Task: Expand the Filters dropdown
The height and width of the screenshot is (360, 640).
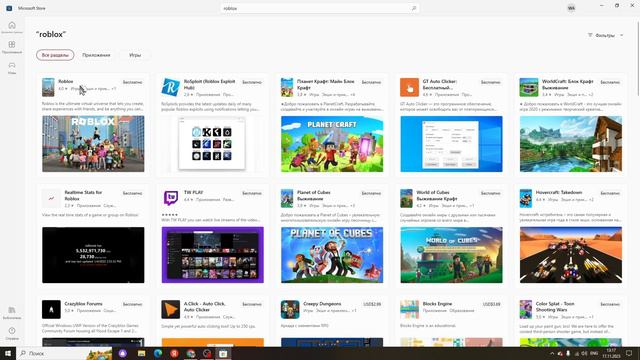Action: pyautogui.click(x=606, y=36)
